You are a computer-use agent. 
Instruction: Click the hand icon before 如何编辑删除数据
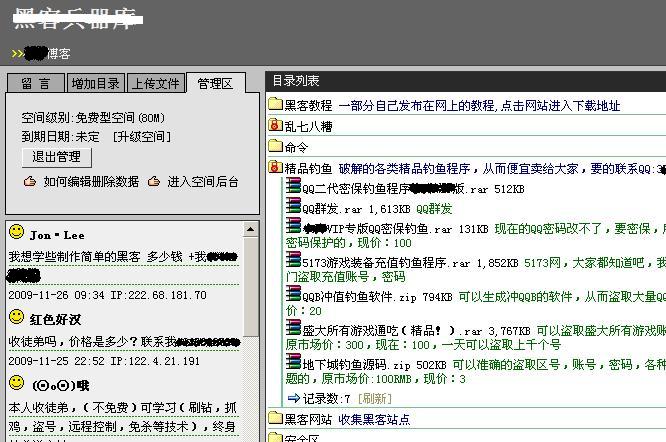(x=30, y=182)
